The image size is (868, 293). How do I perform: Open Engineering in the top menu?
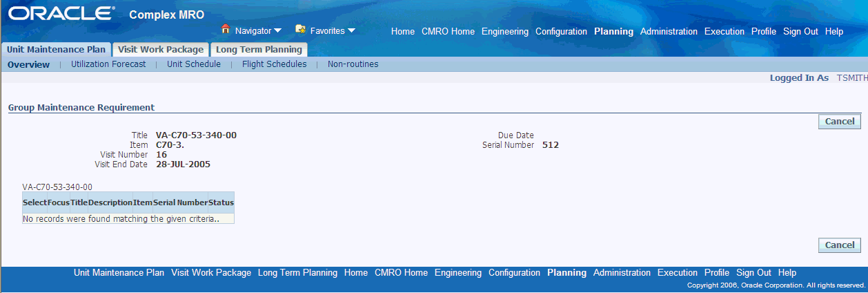click(505, 32)
